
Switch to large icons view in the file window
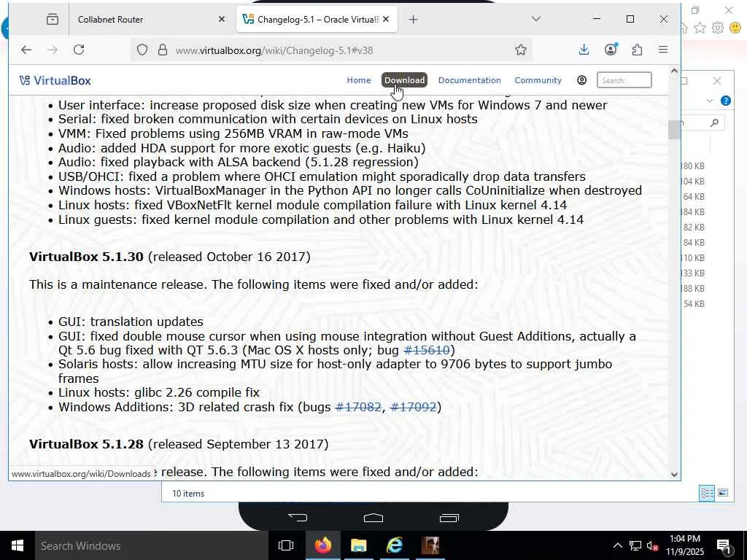pyautogui.click(x=723, y=493)
